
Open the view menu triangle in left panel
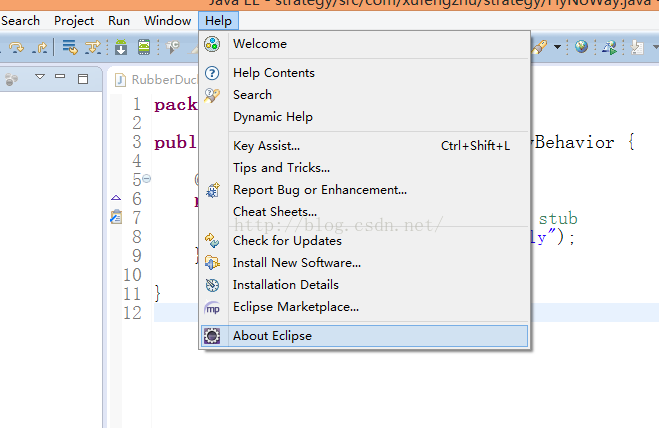pos(40,77)
